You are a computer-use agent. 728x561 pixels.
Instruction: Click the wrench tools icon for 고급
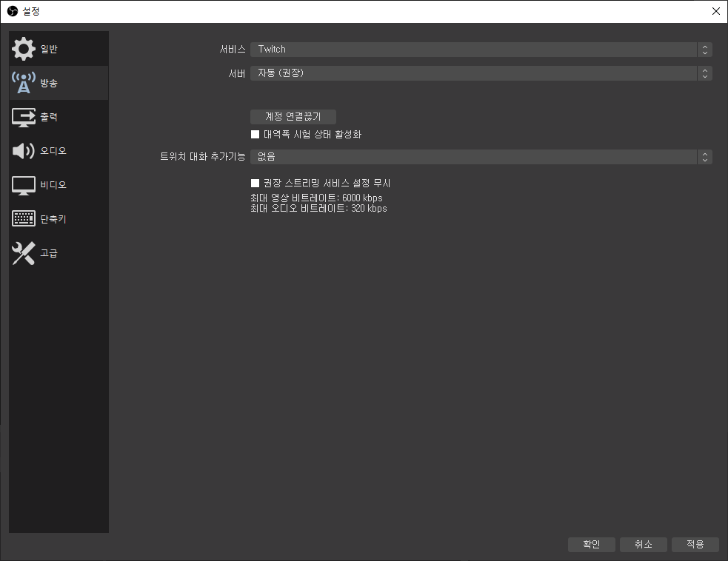[23, 253]
